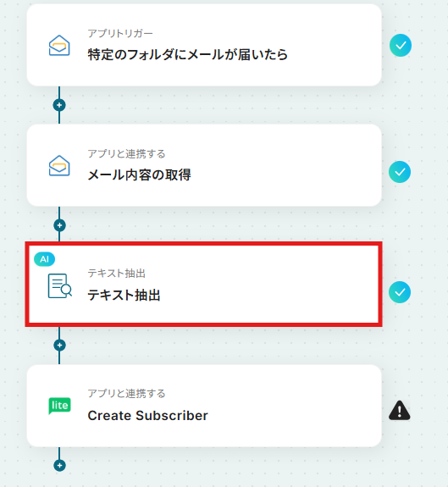Click アプリと連携する label above Create Subscriber
The height and width of the screenshot is (487, 448).
coord(126,393)
